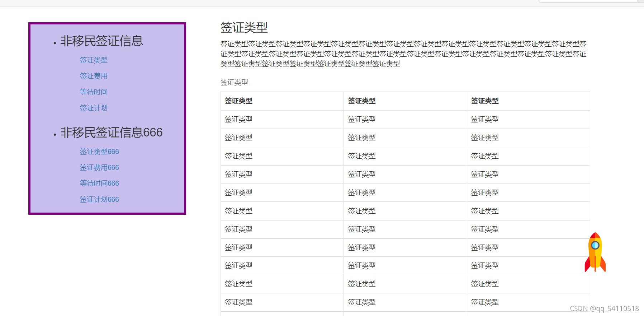
Task: Click the 非移民签证信息666 sidebar heading
Action: 112,133
